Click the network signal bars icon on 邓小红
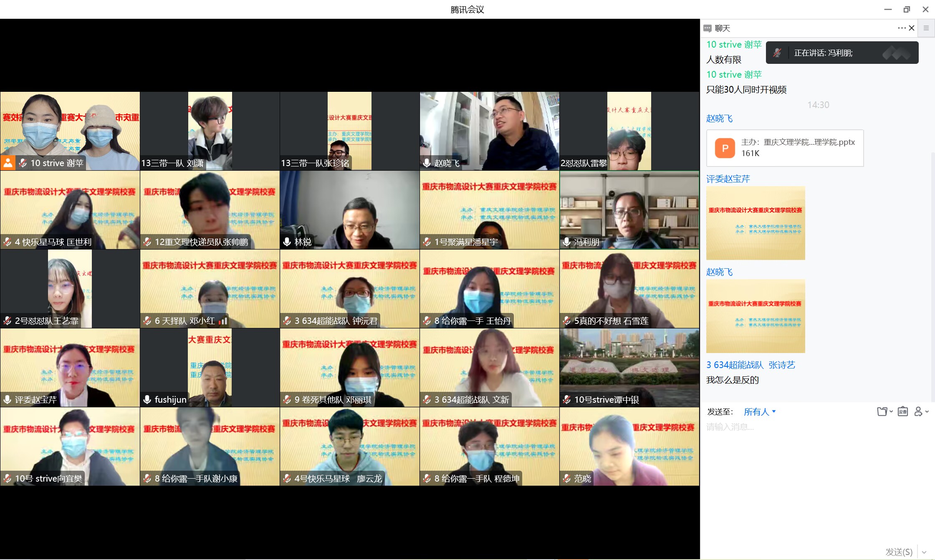The height and width of the screenshot is (560, 935). coord(223,321)
